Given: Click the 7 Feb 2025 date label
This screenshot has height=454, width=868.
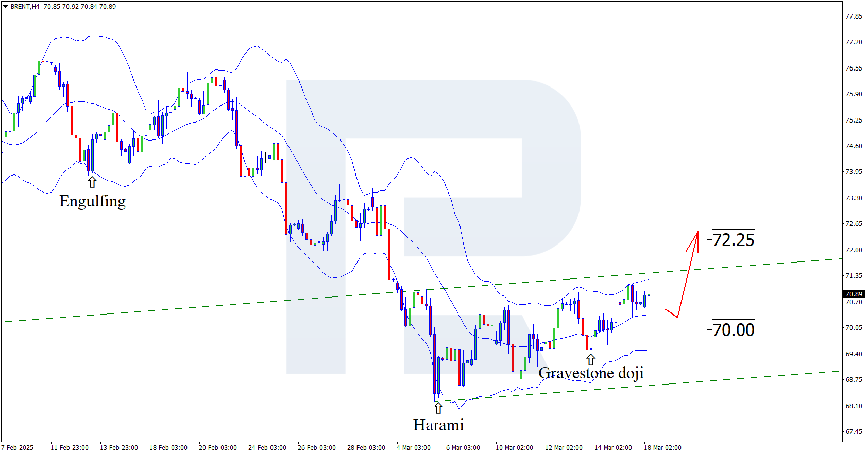Looking at the screenshot, I should coord(18,447).
